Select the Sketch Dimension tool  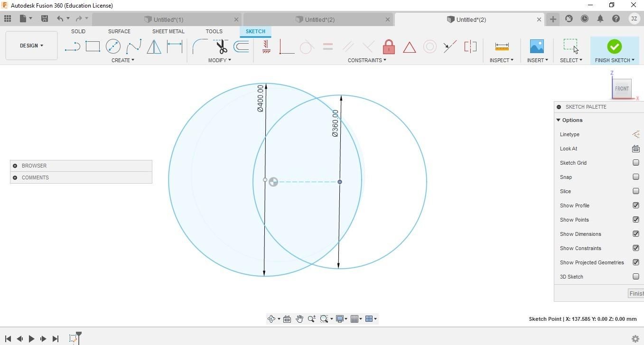pos(175,47)
